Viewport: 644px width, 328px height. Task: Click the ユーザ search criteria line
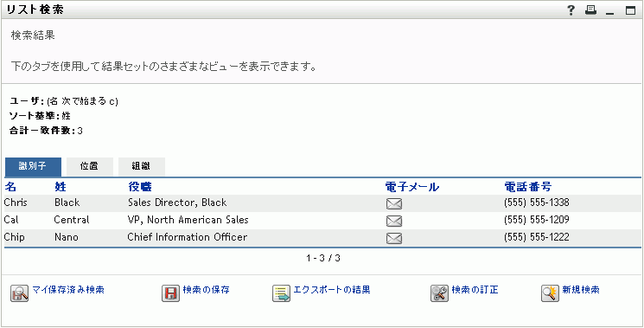coord(64,101)
